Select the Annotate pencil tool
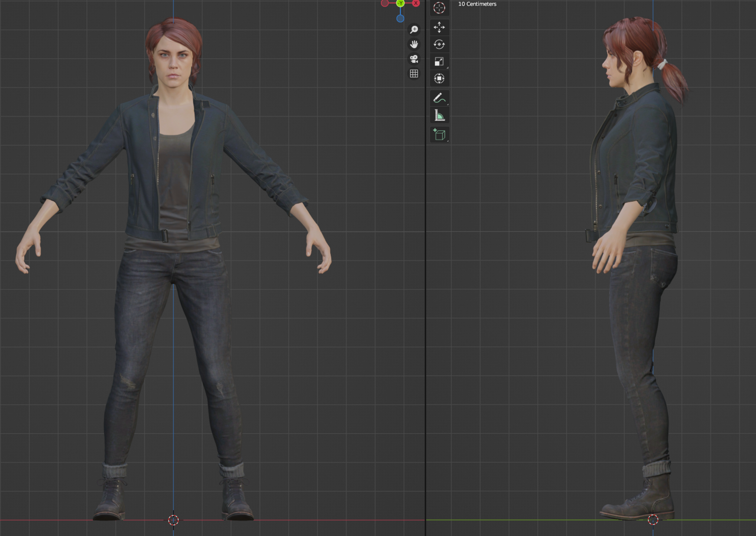This screenshot has height=536, width=756. [439, 98]
